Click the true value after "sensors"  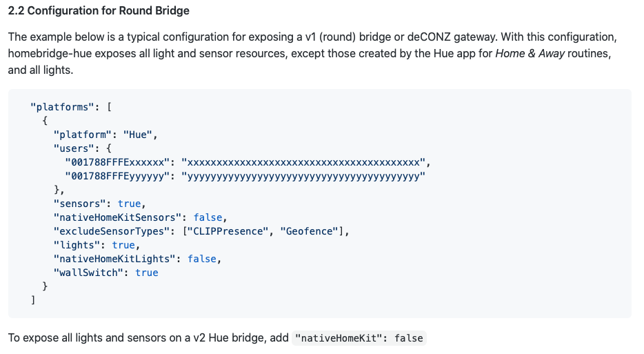[129, 204]
